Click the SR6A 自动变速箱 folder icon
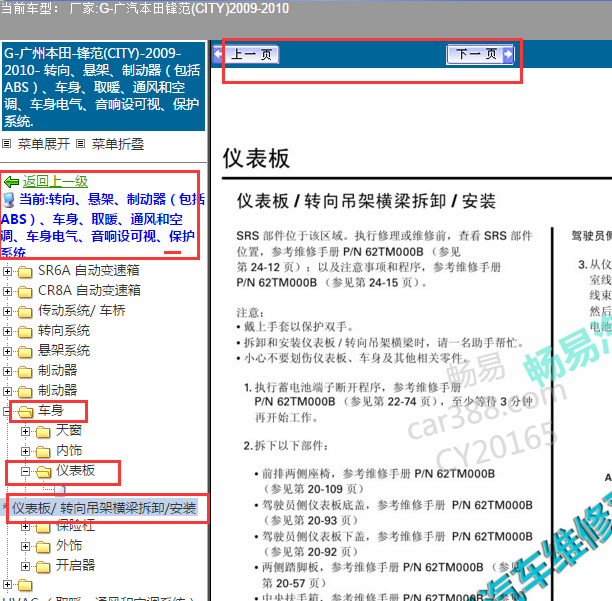Viewport: 612px width, 601px height. (x=25, y=272)
